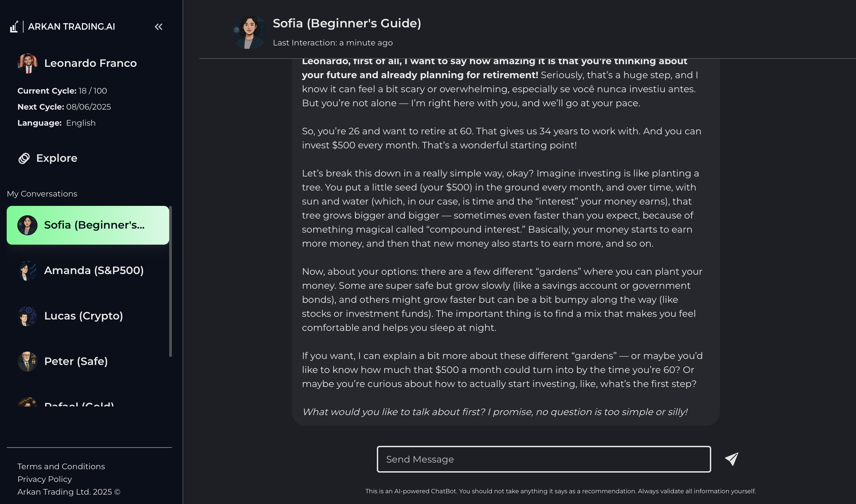Image resolution: width=856 pixels, height=504 pixels.
Task: Click Lucas's crypto avatar icon
Action: 27,316
